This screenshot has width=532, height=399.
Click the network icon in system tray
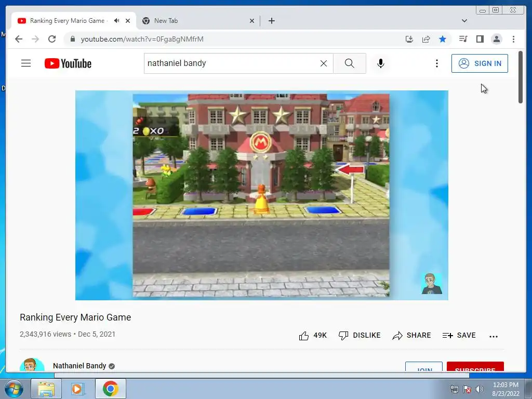click(454, 389)
